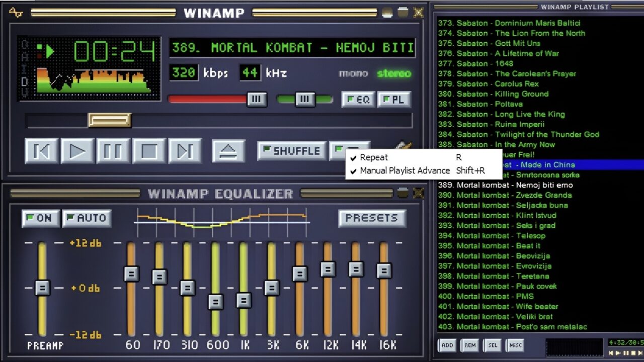
Task: Select playlist track 400 Mortal kombat - PMS
Action: [x=486, y=296]
